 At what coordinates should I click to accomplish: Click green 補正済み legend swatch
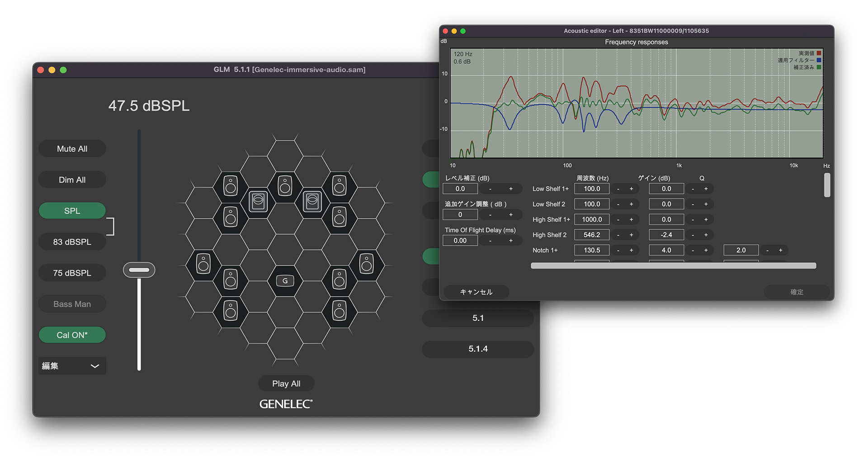click(819, 67)
